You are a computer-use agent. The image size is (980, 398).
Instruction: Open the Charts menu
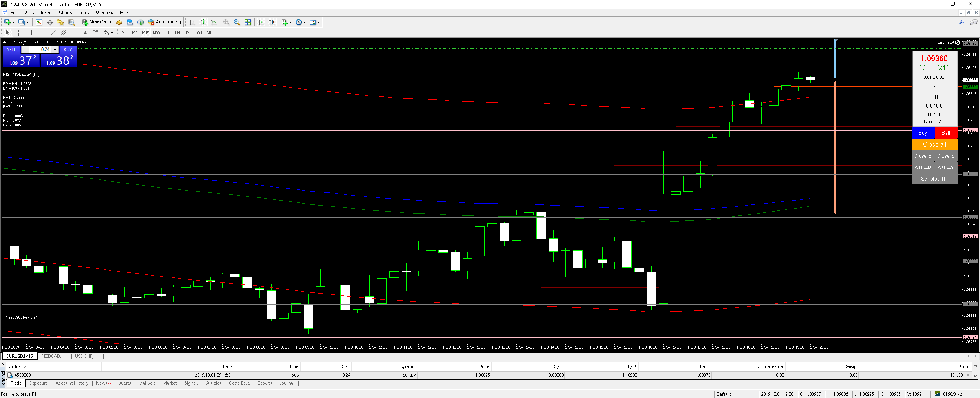click(65, 13)
